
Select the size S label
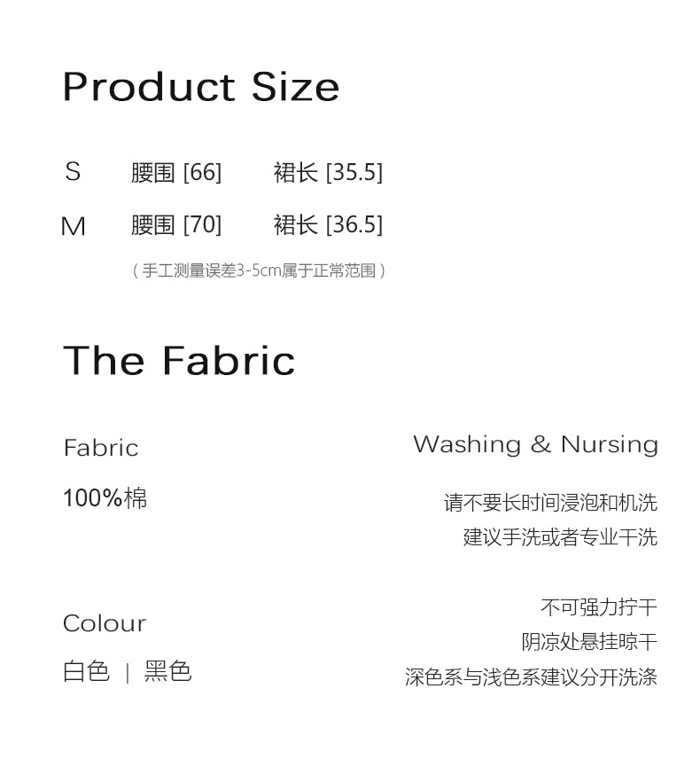[x=73, y=172]
